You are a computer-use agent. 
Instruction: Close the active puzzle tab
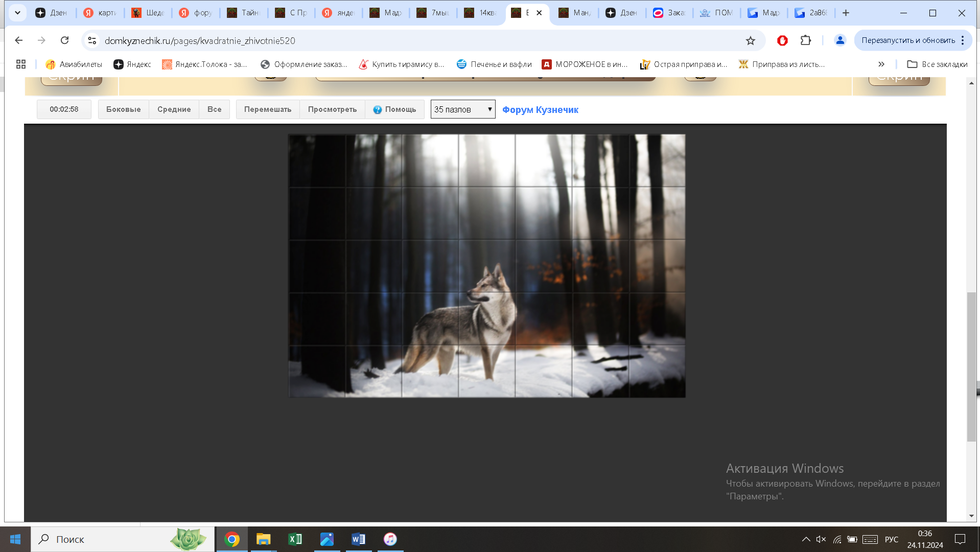[x=539, y=13]
